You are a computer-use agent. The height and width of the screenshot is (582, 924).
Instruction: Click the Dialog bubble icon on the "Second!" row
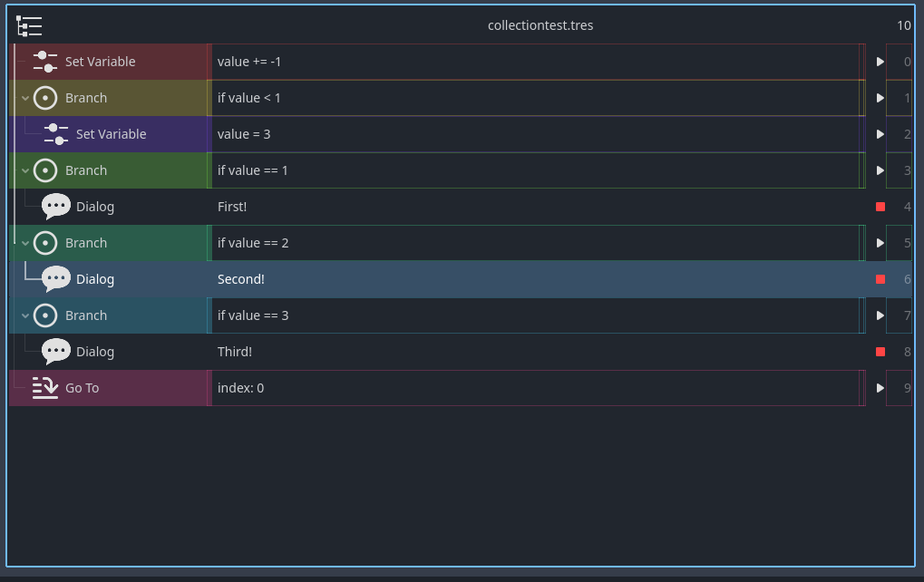coord(55,278)
